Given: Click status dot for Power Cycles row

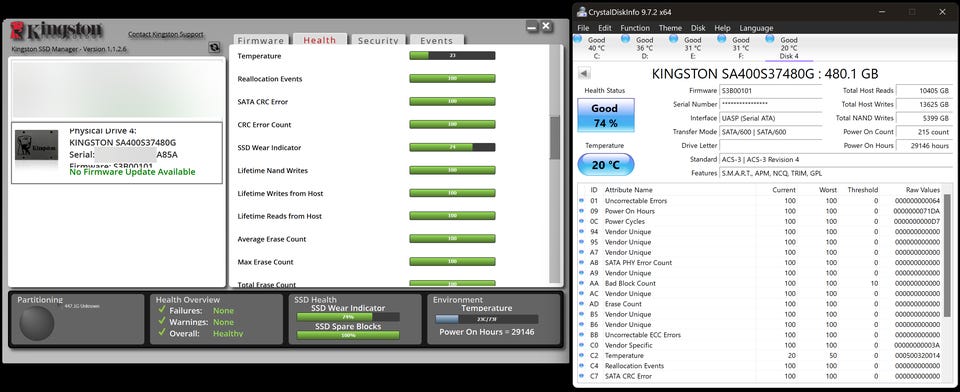Looking at the screenshot, I should (x=582, y=221).
